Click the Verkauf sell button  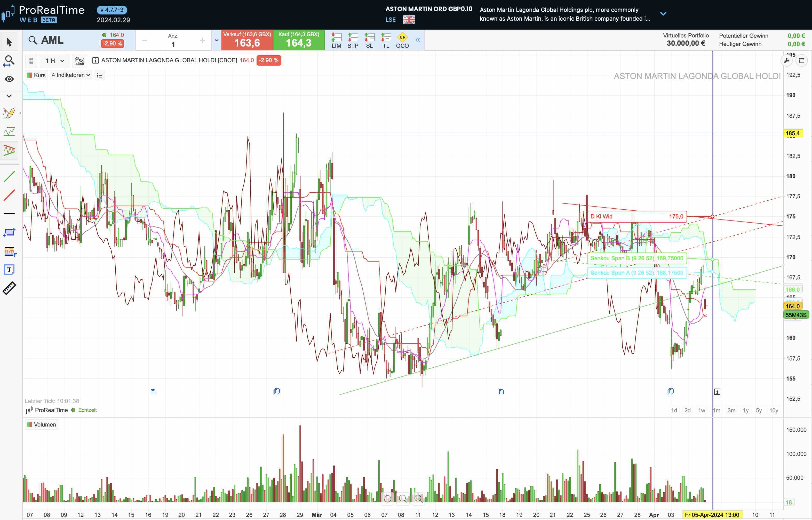click(247, 40)
